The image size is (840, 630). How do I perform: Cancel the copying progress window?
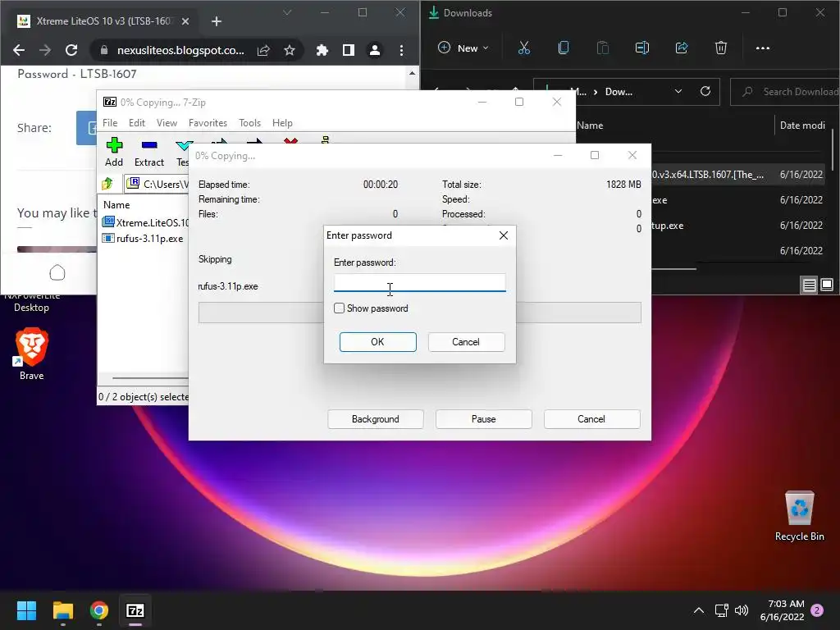point(591,419)
